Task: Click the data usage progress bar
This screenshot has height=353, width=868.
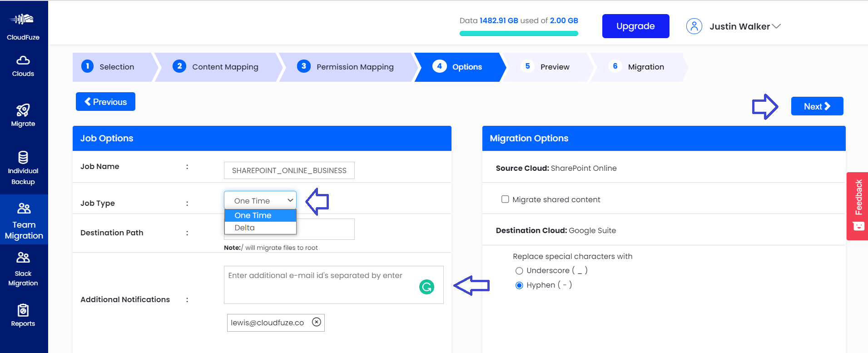Action: coord(519,33)
